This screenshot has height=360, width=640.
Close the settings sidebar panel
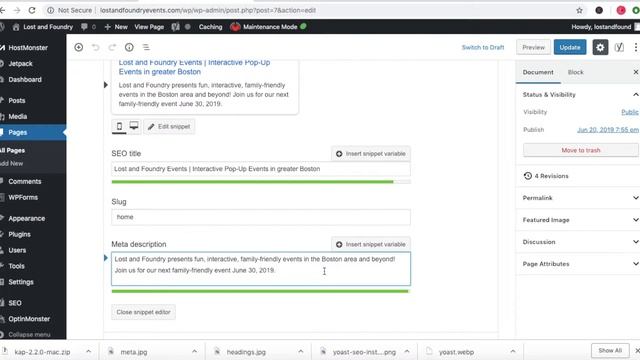pyautogui.click(x=636, y=72)
